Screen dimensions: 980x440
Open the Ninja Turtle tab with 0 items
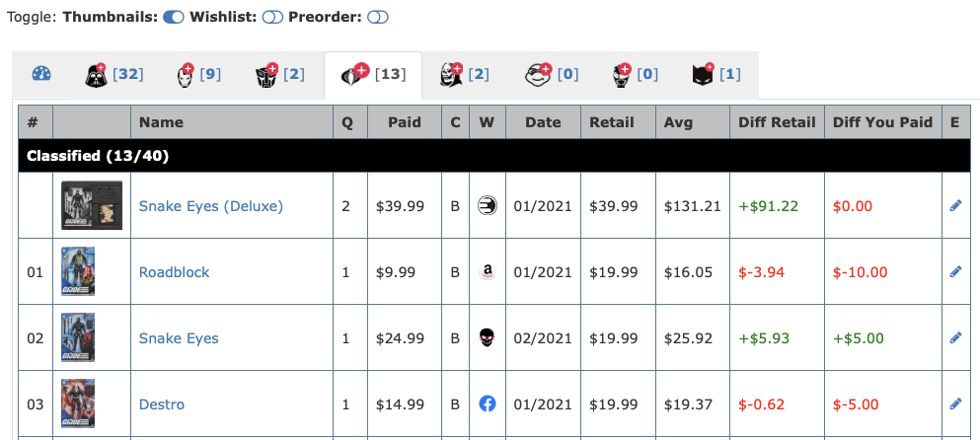click(x=551, y=74)
